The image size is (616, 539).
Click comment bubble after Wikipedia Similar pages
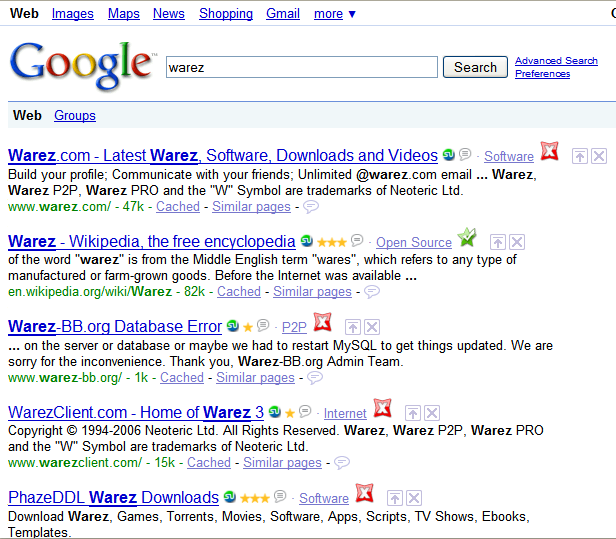(x=372, y=292)
